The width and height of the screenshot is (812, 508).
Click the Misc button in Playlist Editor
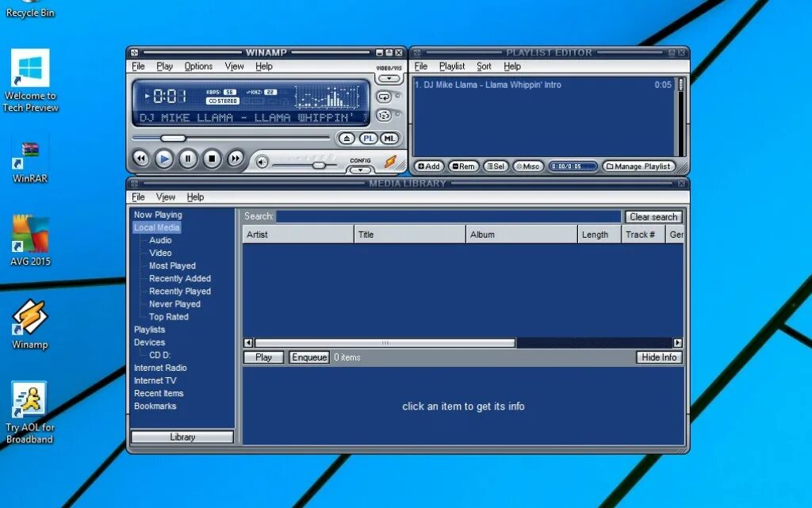tap(527, 166)
